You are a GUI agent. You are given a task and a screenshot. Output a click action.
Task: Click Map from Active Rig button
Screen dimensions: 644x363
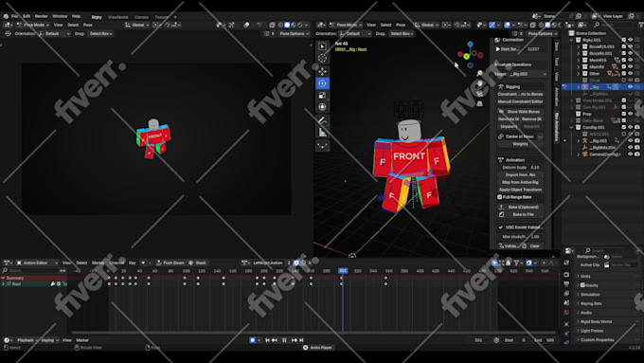[520, 183]
